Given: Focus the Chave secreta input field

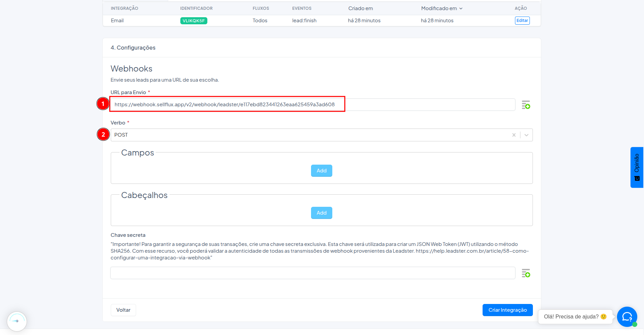Looking at the screenshot, I should (313, 273).
